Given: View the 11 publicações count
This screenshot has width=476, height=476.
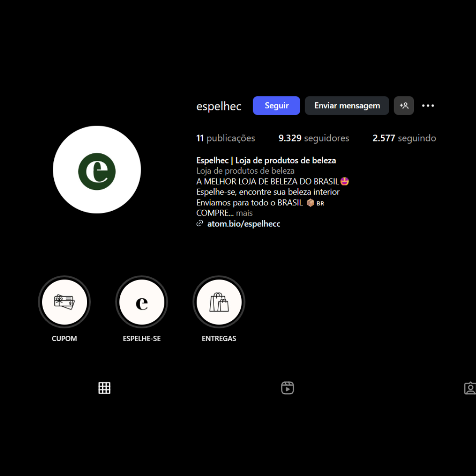Looking at the screenshot, I should 226,138.
